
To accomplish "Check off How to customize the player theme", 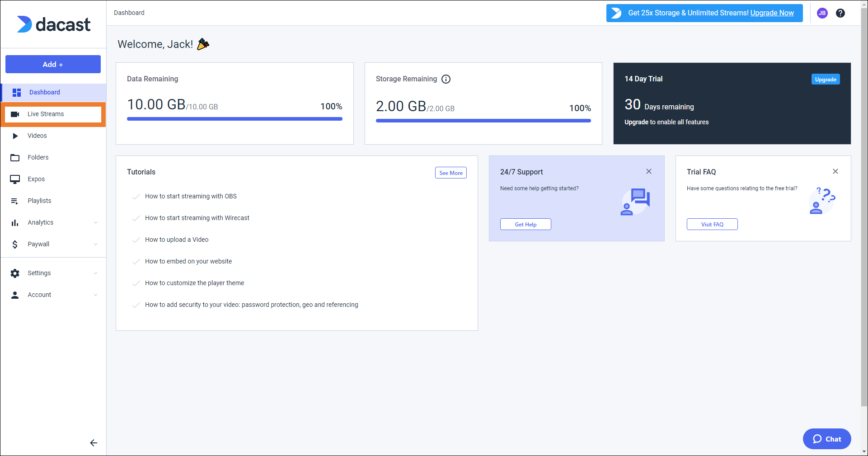I will 136,283.
